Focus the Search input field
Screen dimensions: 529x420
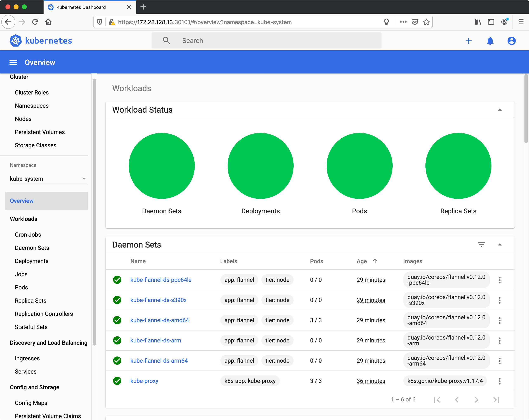point(270,40)
